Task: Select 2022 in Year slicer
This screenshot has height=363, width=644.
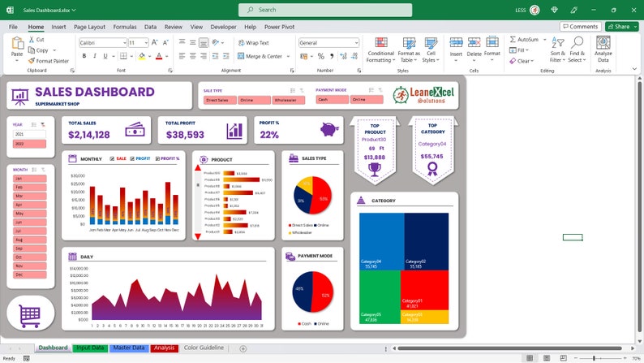Action: (x=29, y=144)
